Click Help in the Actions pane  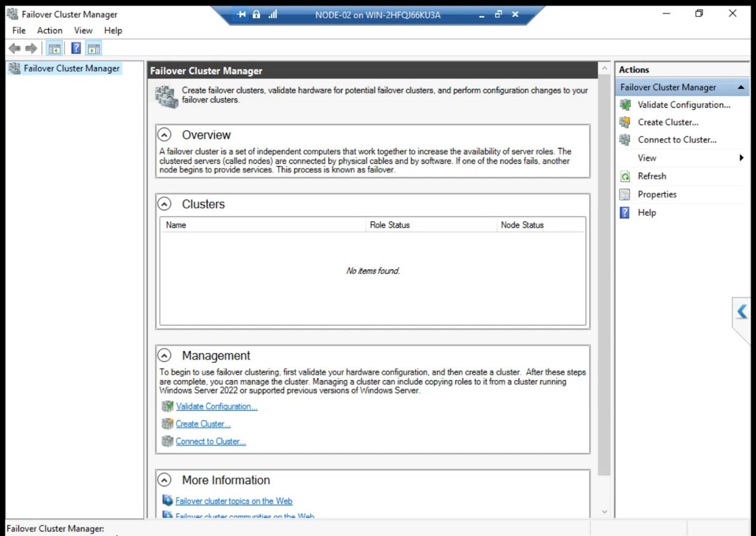point(647,213)
